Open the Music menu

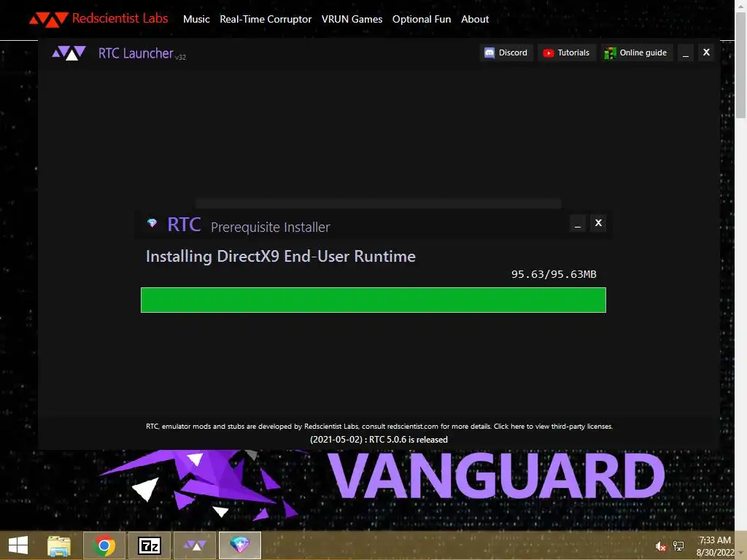pyautogui.click(x=196, y=19)
